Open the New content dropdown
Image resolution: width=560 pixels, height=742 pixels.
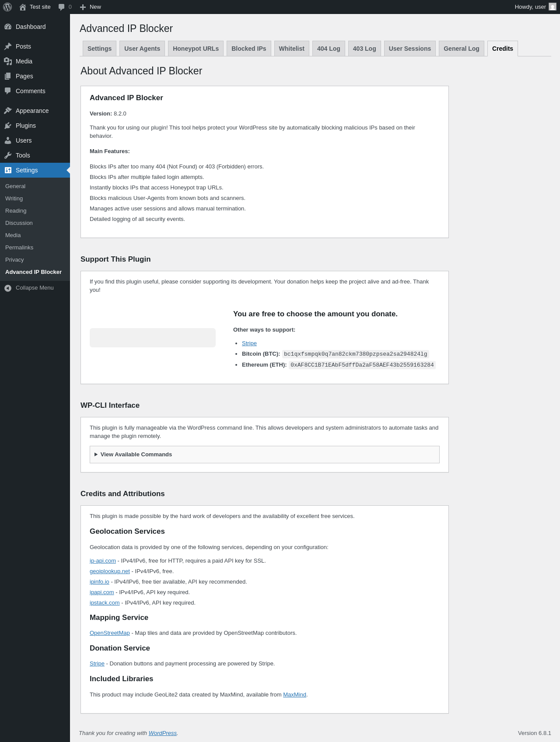click(91, 7)
